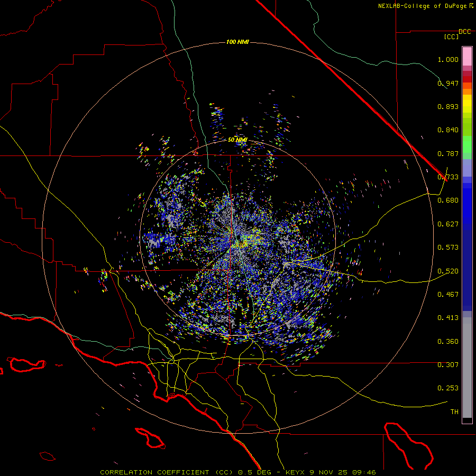The width and height of the screenshot is (476, 476).
Task: Click the KEYX station identifier in the caption
Action: [296, 472]
